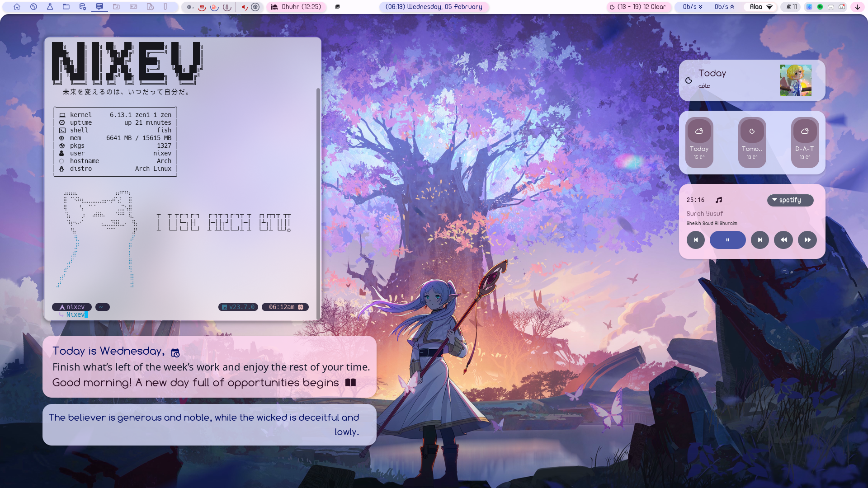Toggle the speaker mute icon

[244, 7]
